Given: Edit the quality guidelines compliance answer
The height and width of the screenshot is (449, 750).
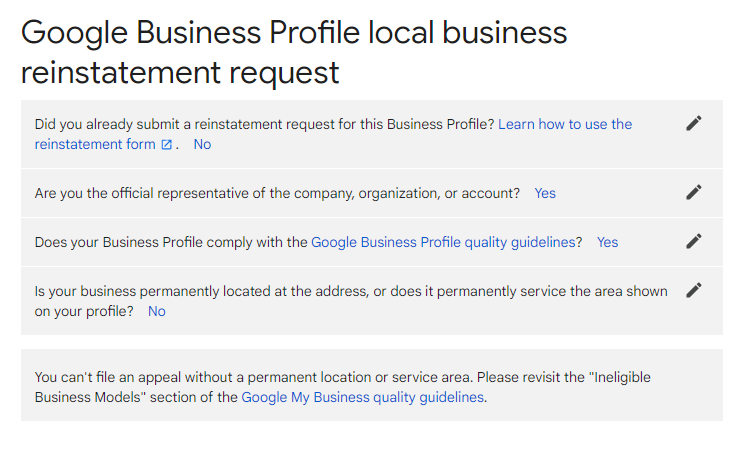Looking at the screenshot, I should [x=694, y=241].
